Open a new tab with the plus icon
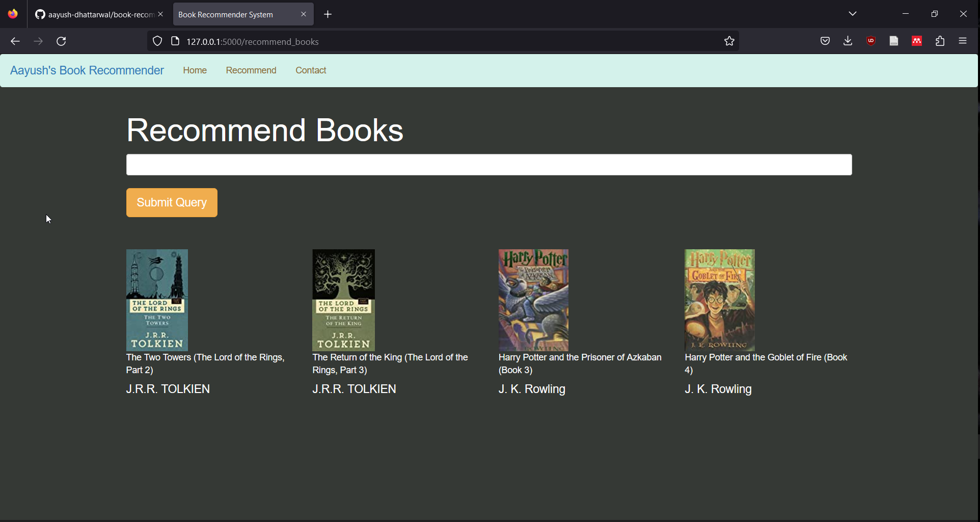 [328, 14]
